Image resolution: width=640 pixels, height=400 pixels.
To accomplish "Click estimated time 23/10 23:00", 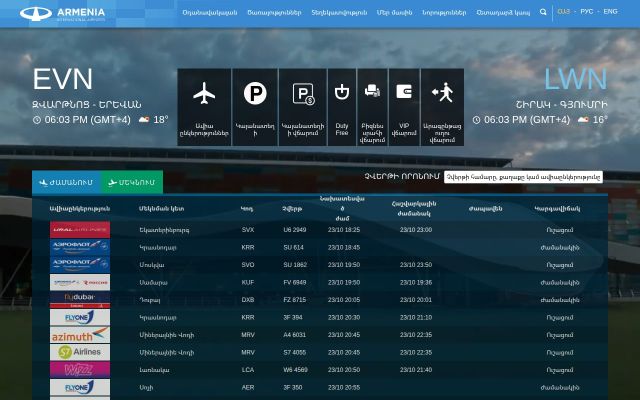I will tap(416, 230).
